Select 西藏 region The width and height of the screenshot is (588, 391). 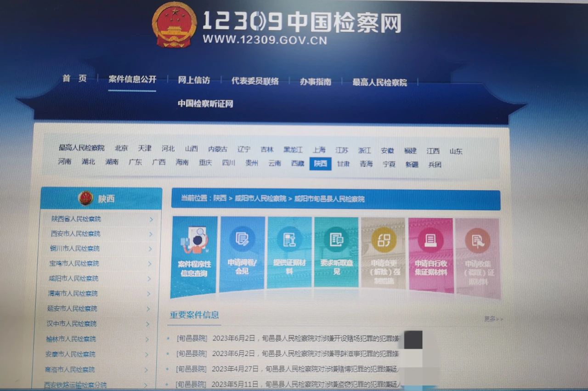coord(298,163)
